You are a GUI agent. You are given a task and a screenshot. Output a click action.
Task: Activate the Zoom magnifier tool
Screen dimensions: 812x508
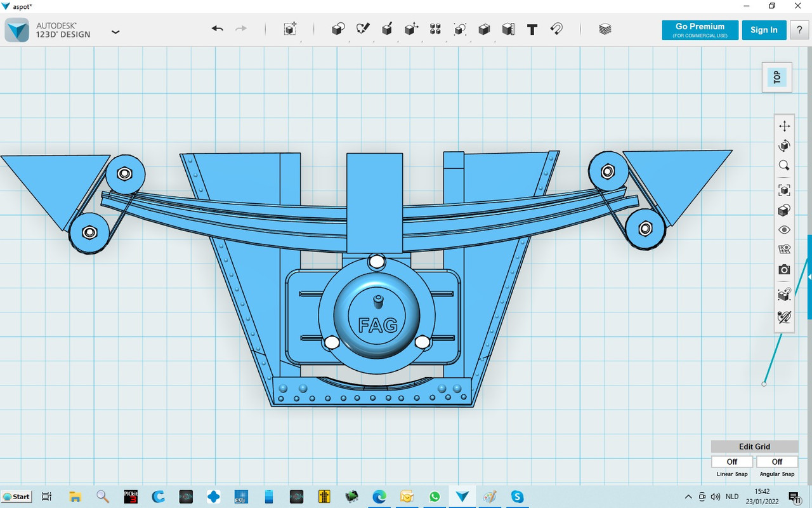click(784, 166)
